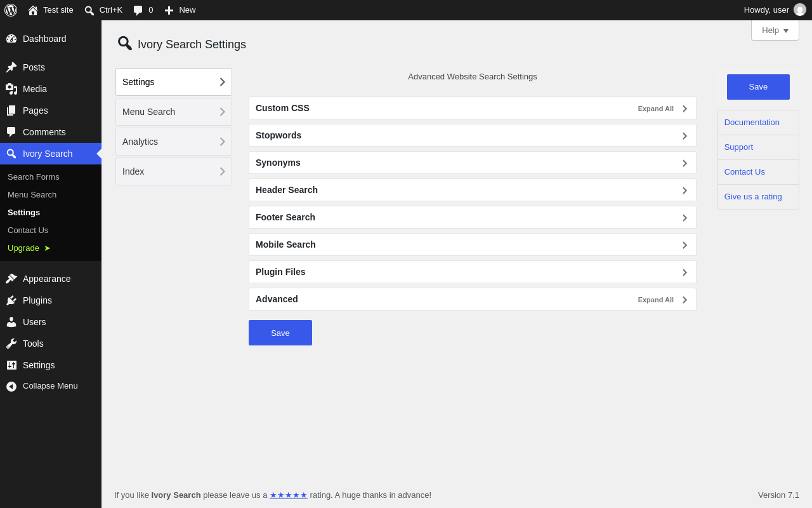Click the user avatar icon
This screenshot has height=508, width=812.
pos(800,10)
